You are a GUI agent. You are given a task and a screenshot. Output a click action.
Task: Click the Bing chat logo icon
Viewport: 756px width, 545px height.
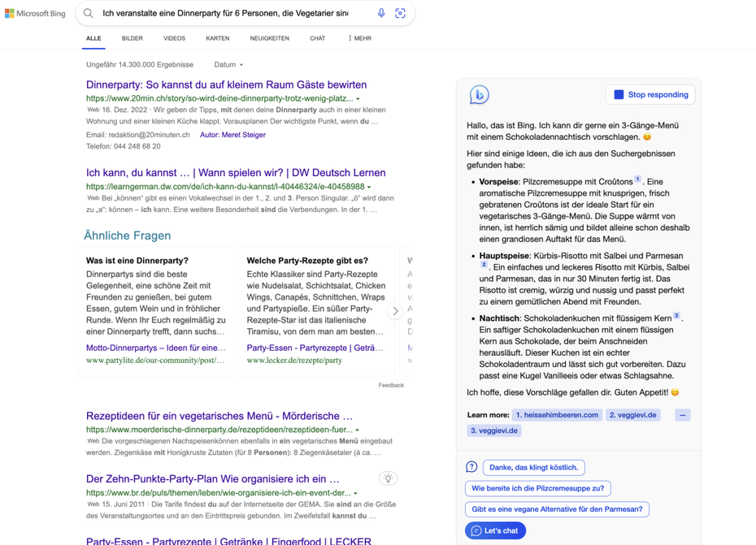tap(480, 94)
